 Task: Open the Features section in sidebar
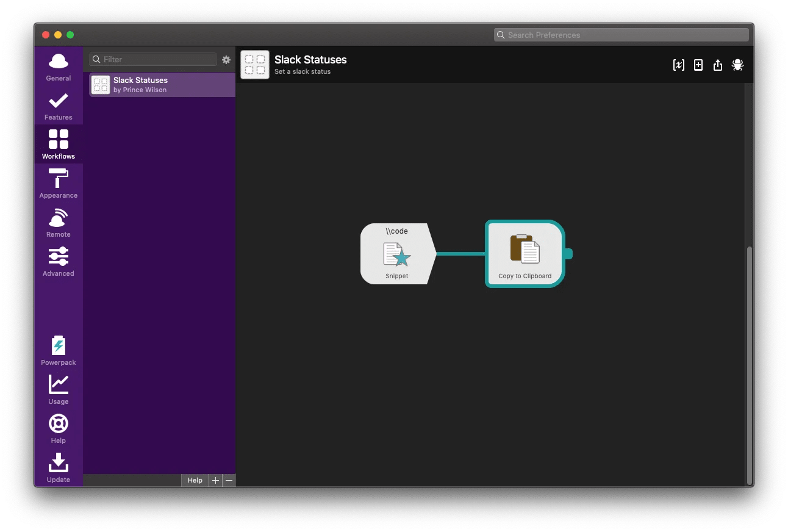pyautogui.click(x=58, y=106)
